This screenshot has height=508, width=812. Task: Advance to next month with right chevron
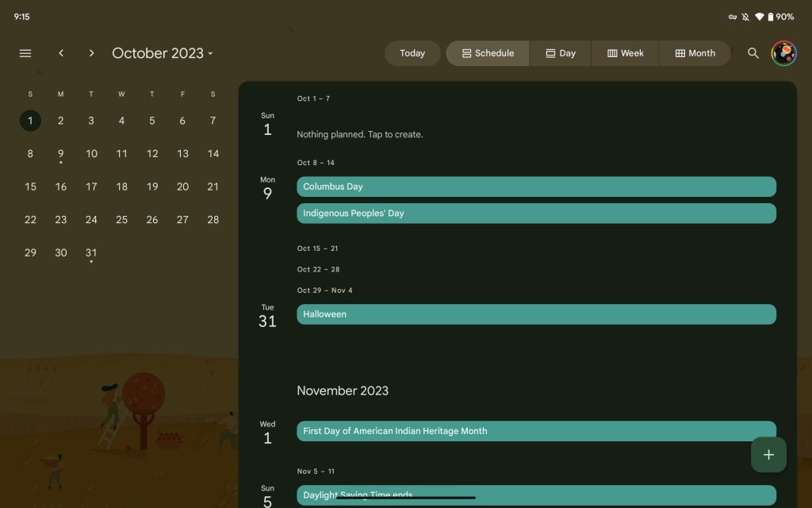click(x=91, y=53)
